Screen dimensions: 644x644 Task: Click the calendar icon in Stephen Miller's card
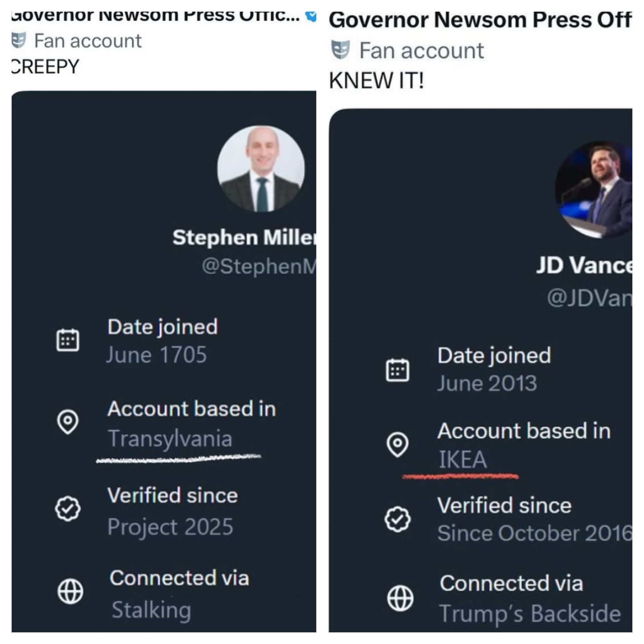coord(68,340)
